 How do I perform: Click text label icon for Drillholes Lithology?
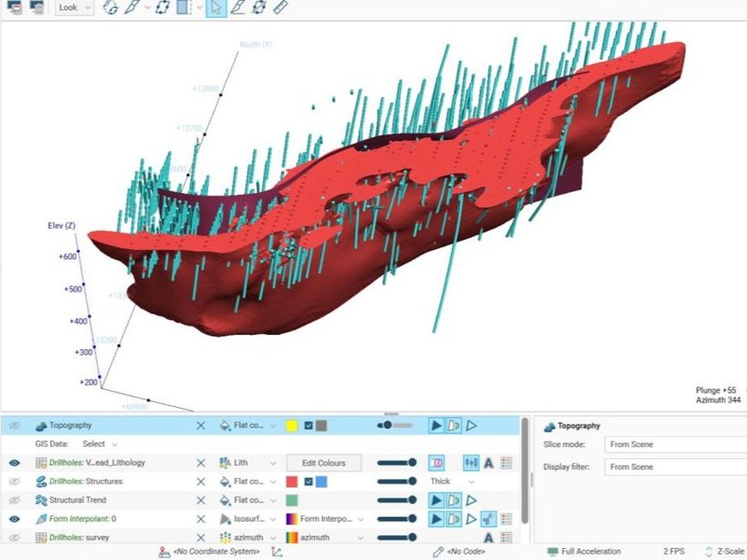point(488,463)
